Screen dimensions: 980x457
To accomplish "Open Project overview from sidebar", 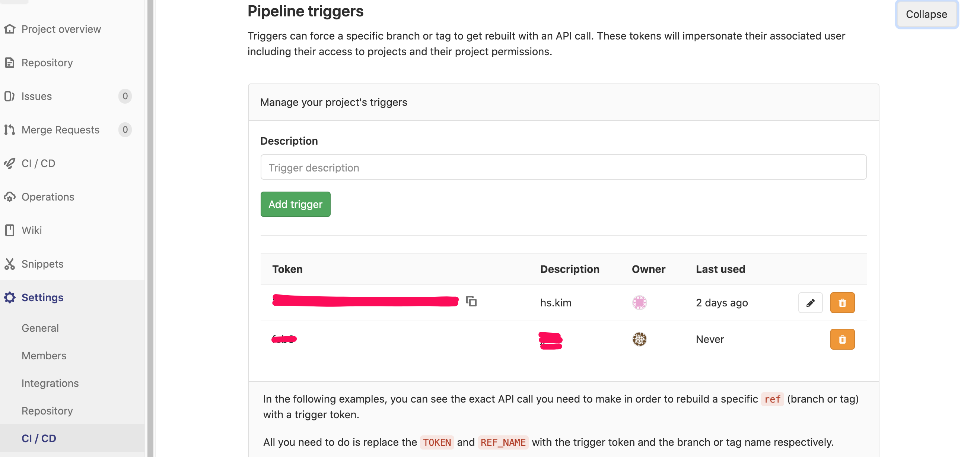I will point(61,29).
